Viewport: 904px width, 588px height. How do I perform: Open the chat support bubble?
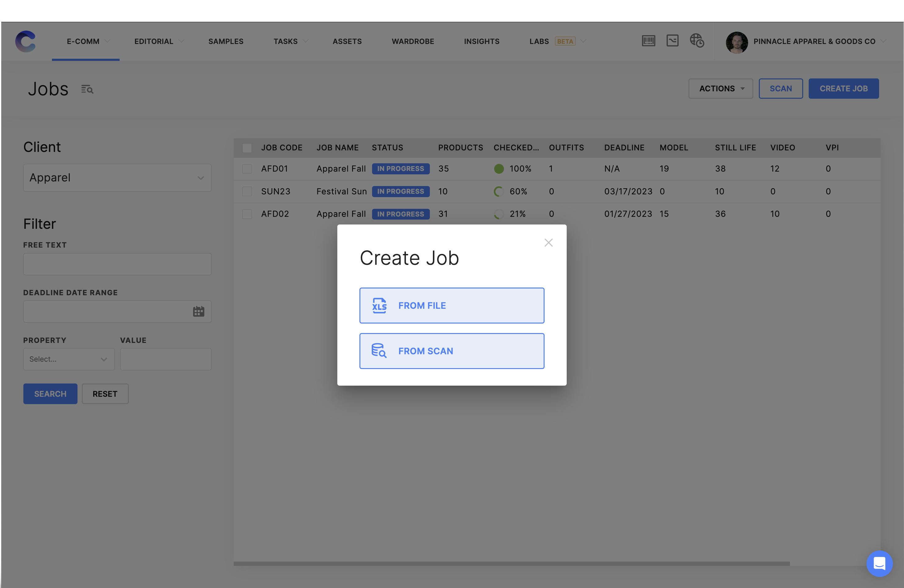coord(879,563)
